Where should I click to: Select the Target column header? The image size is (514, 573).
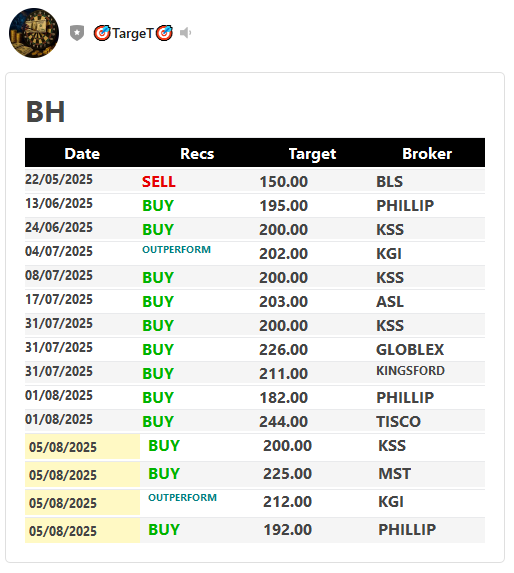[x=312, y=154]
